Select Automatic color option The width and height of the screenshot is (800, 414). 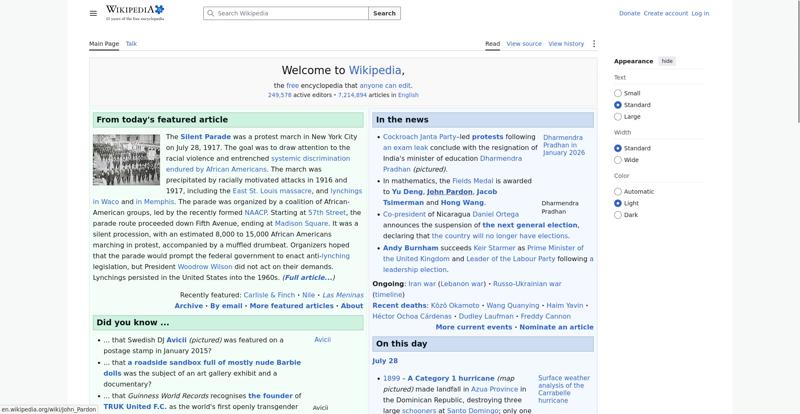[618, 192]
